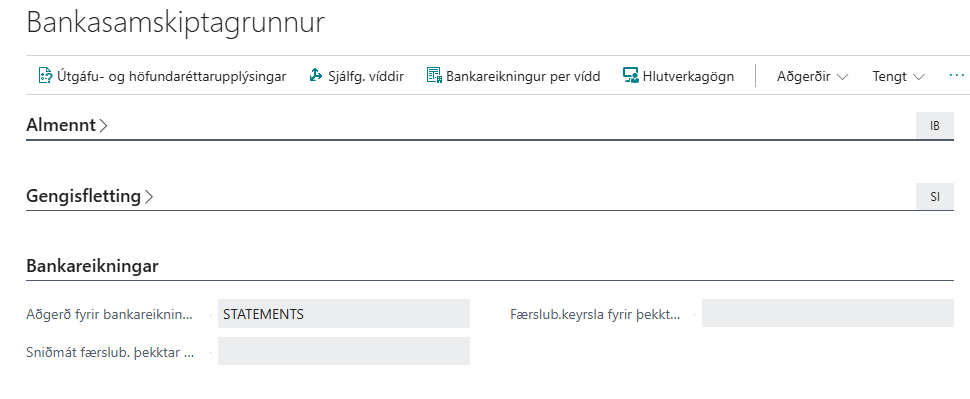Viewport: 970px width, 399px height.
Task: Open Hlutverkagögn from the action bar
Action: (x=678, y=76)
